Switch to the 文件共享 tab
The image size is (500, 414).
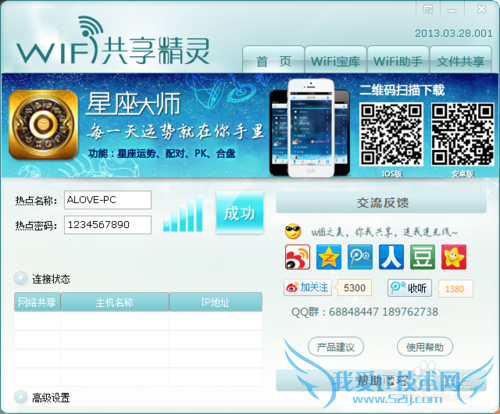tap(461, 60)
